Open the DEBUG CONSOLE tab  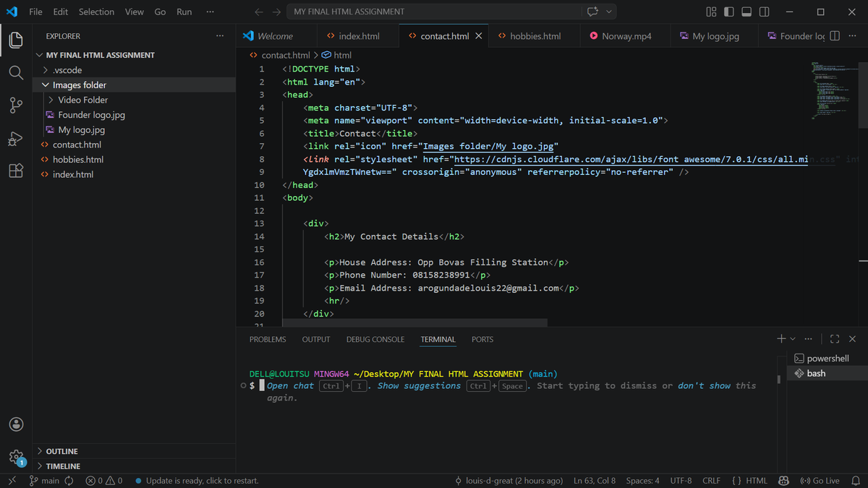click(375, 339)
